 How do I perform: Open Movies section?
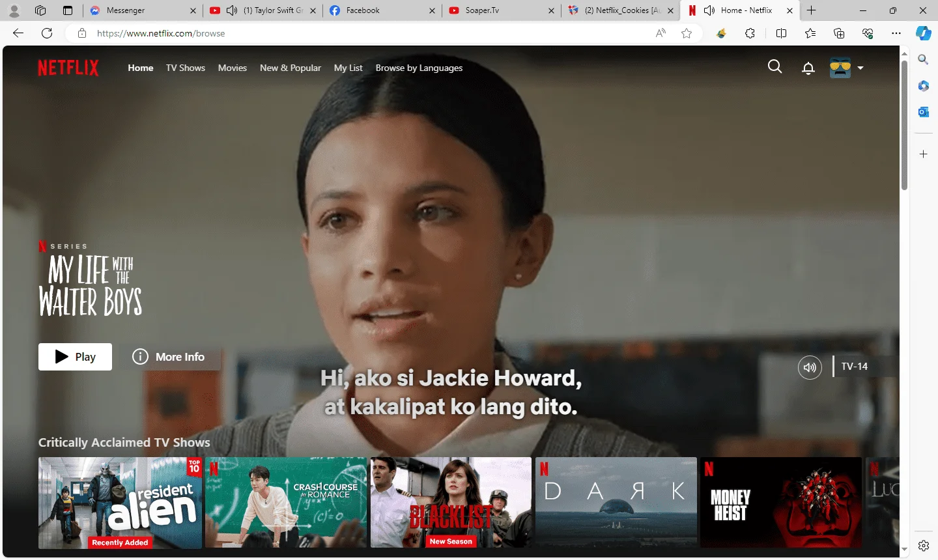[x=233, y=68]
